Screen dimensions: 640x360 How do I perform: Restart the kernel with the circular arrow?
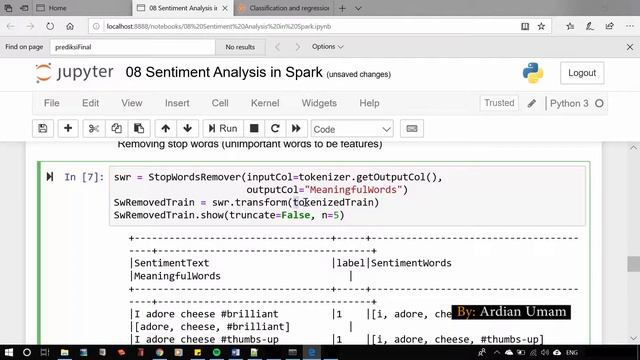coord(275,129)
